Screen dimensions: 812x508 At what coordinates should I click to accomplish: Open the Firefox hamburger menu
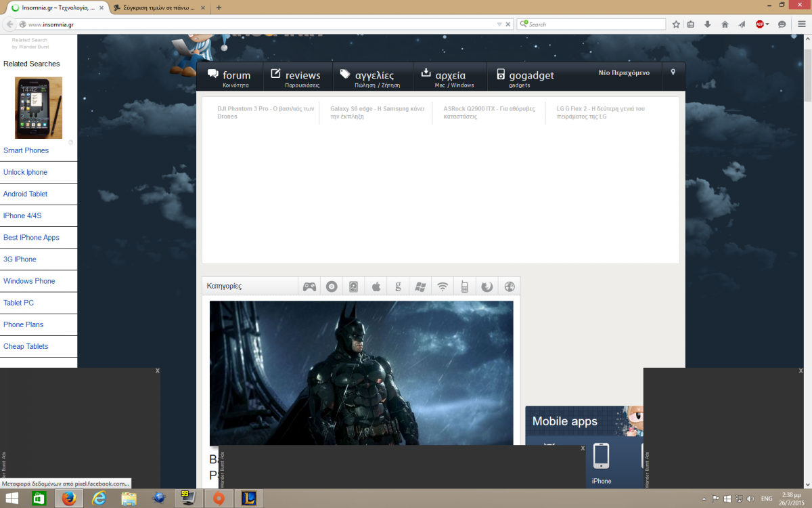pos(800,24)
